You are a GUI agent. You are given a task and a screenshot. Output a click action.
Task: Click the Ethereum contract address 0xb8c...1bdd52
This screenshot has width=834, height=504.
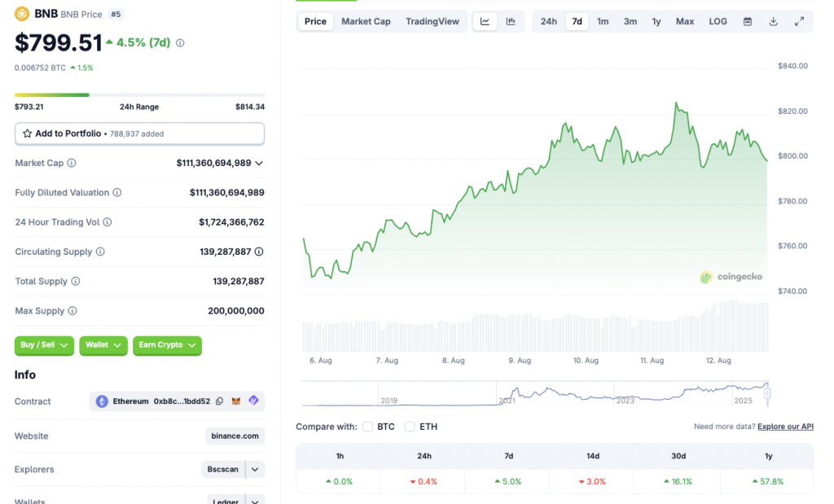(x=182, y=401)
